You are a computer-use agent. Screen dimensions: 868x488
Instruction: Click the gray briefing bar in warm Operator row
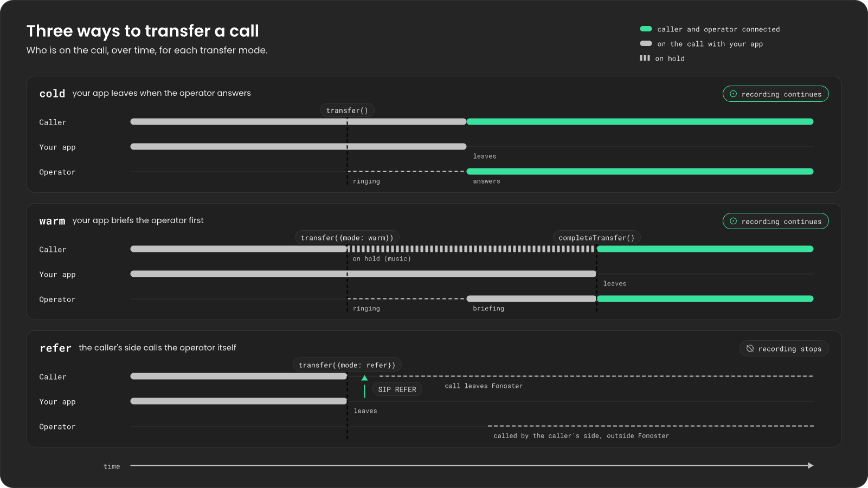531,299
